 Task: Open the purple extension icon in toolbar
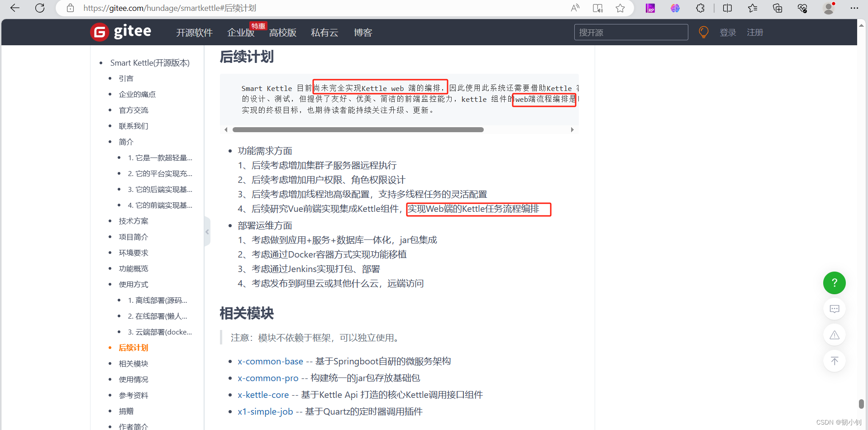[x=650, y=8]
